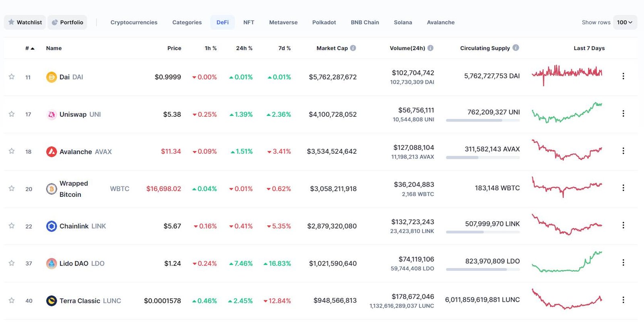Sort by Market Cap column header
This screenshot has width=644, height=322.
point(332,48)
